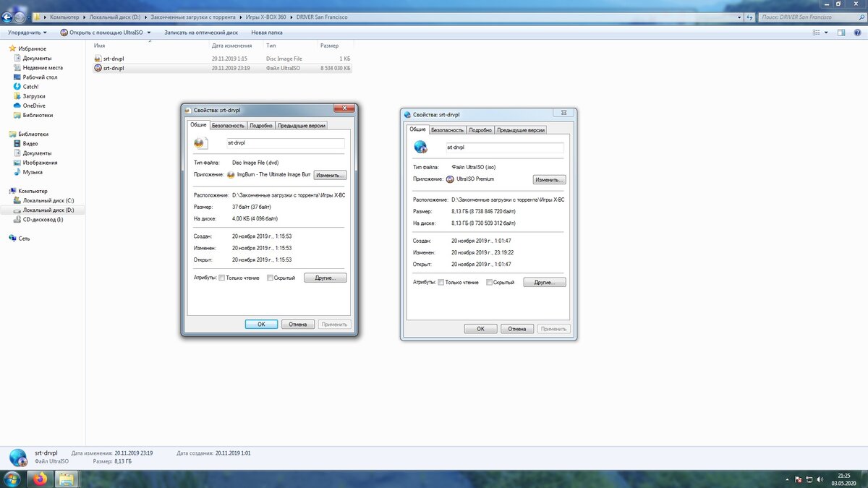868x488 pixels.
Task: Click the Поиск: DRIVER San Francisco field
Action: click(806, 17)
